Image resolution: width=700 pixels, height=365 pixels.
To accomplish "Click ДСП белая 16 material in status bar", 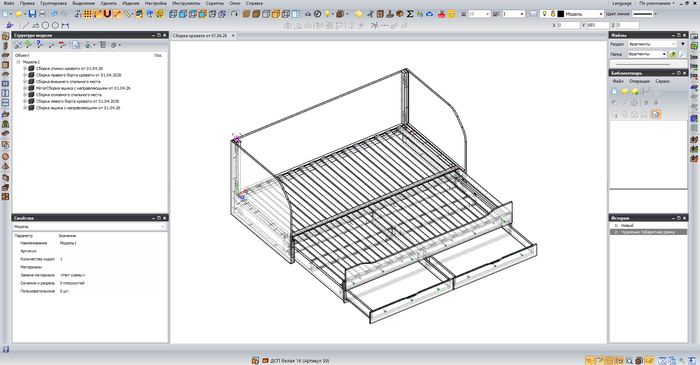I will [x=300, y=361].
